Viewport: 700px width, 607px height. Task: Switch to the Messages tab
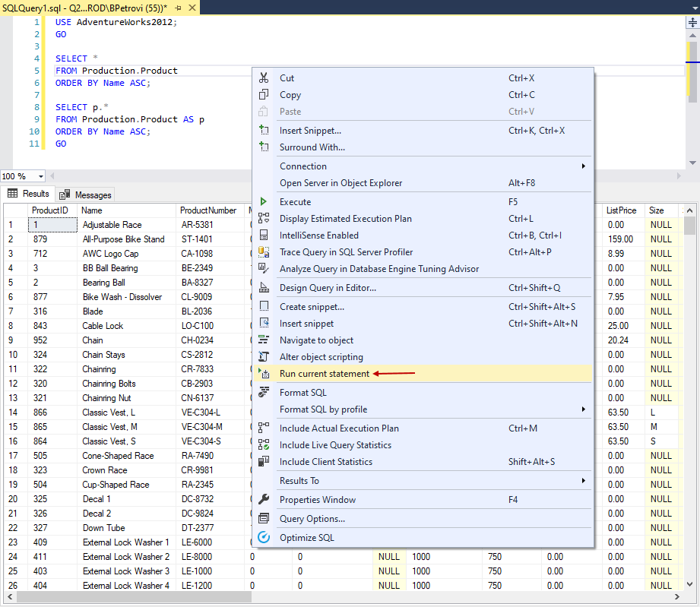pos(85,194)
